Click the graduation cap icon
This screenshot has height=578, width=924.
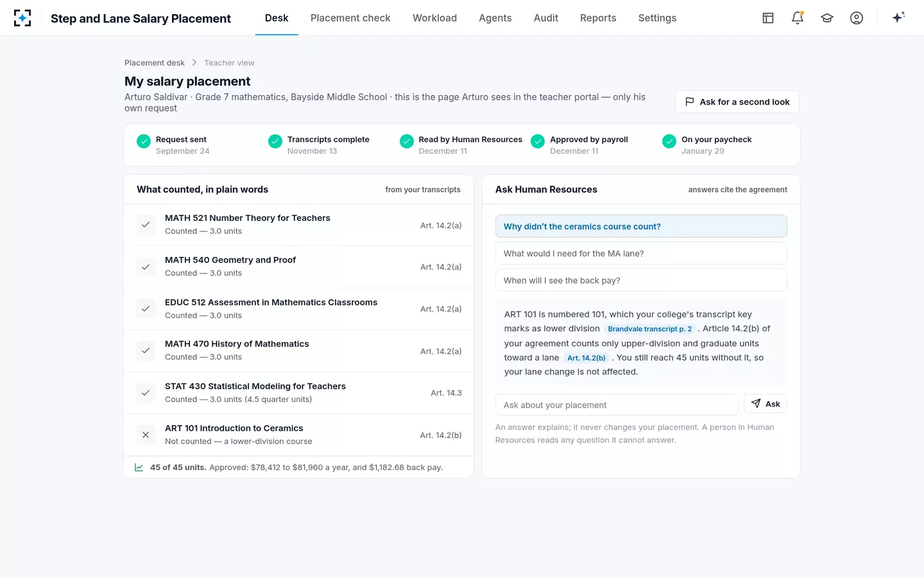tap(827, 18)
